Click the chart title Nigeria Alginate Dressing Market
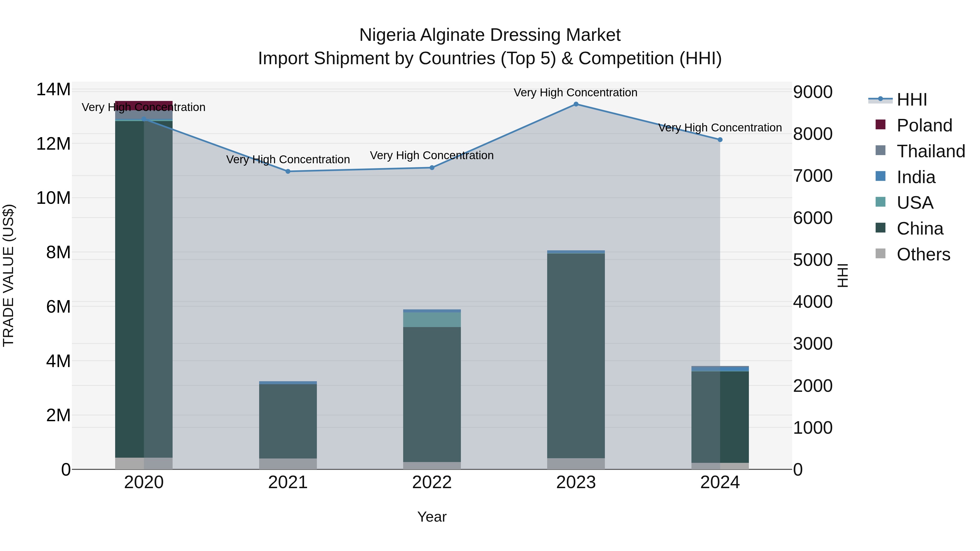The image size is (980, 551). point(490,35)
